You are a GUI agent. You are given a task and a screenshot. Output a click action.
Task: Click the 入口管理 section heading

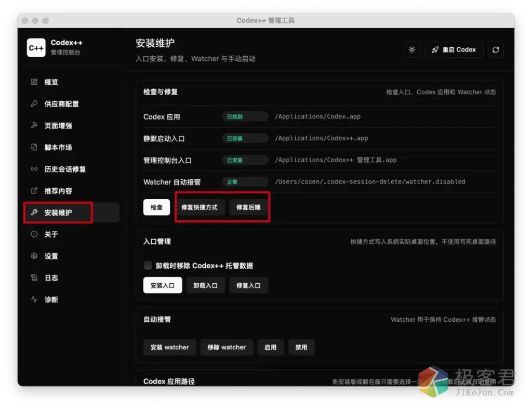(x=157, y=241)
